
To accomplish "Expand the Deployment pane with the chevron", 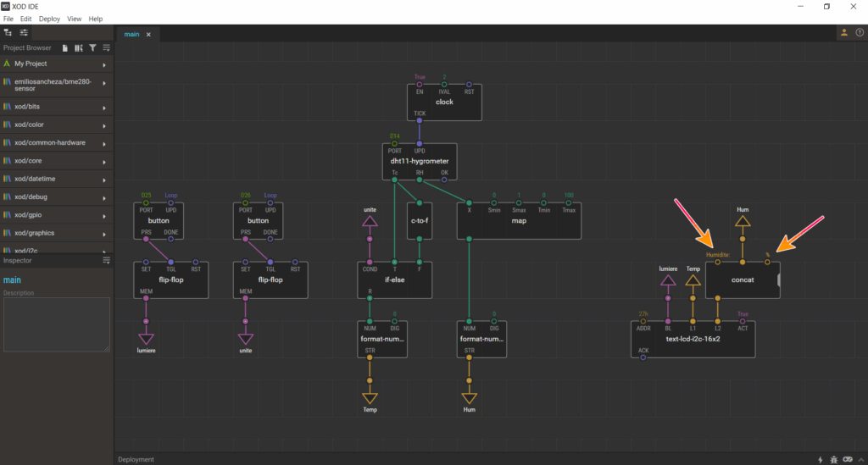I will (x=861, y=459).
